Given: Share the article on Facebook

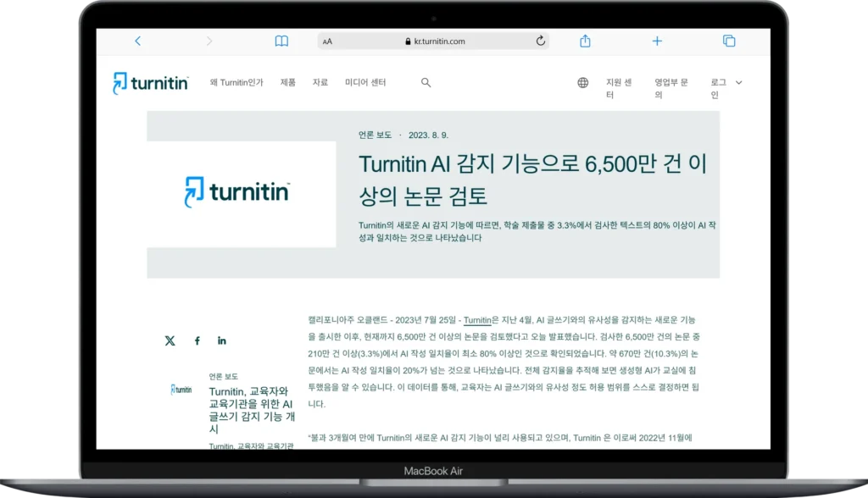Looking at the screenshot, I should (197, 340).
